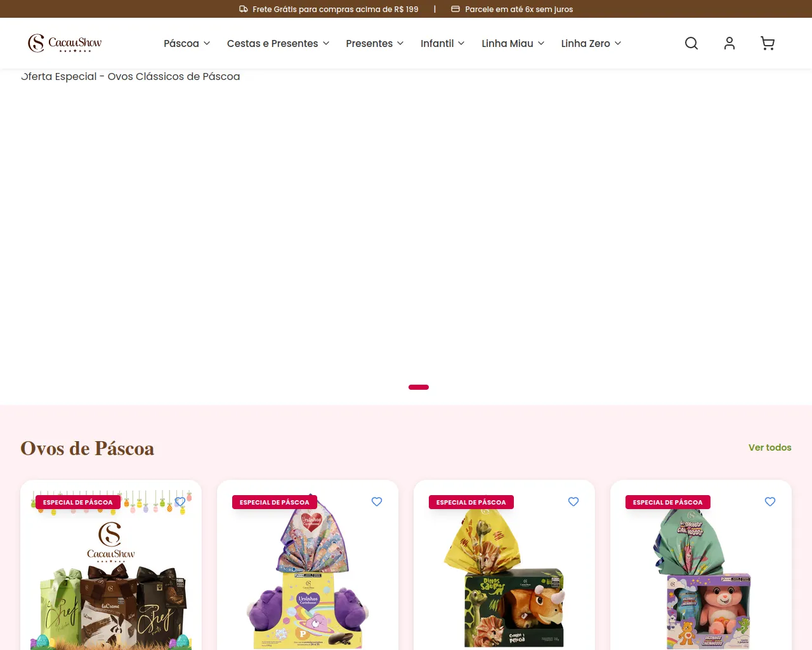Open the pink Ursinhos Carinhosos egg image
Viewport: 812px width, 650px height.
pos(701,571)
